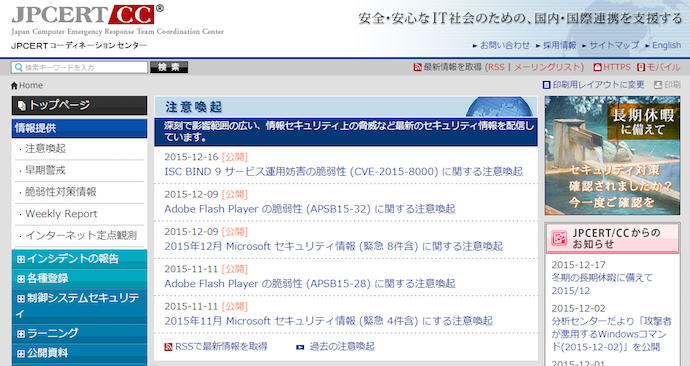
Task: Click the 長期休暇に備えて banner image
Action: [x=612, y=156]
